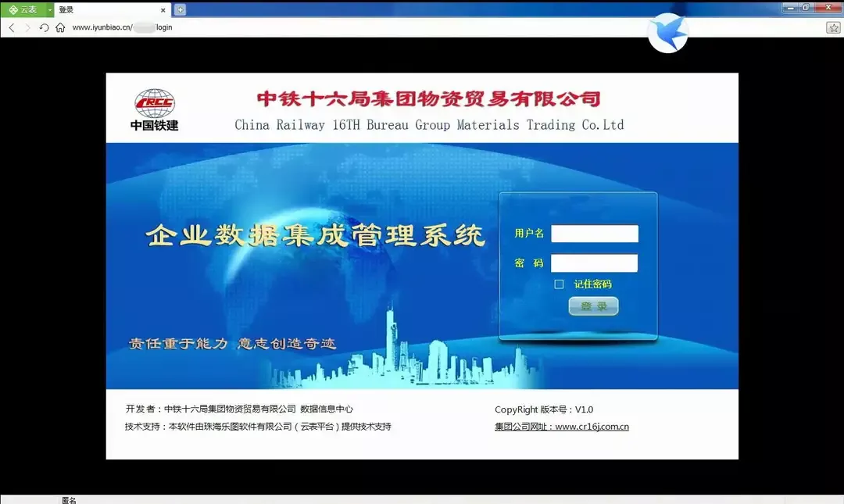Focus the 用户名 input field
Viewport: 844px width, 504px height.
[x=595, y=234]
